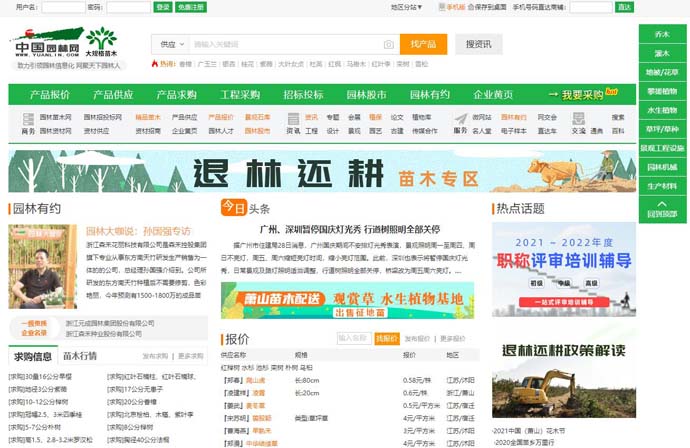Click the 资讯 section list icon

(x=293, y=119)
